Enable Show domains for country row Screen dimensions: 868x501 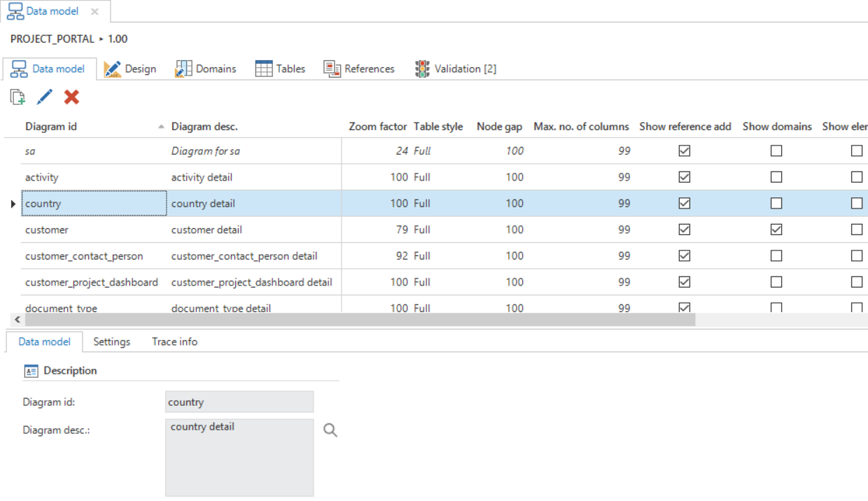pyautogui.click(x=776, y=204)
